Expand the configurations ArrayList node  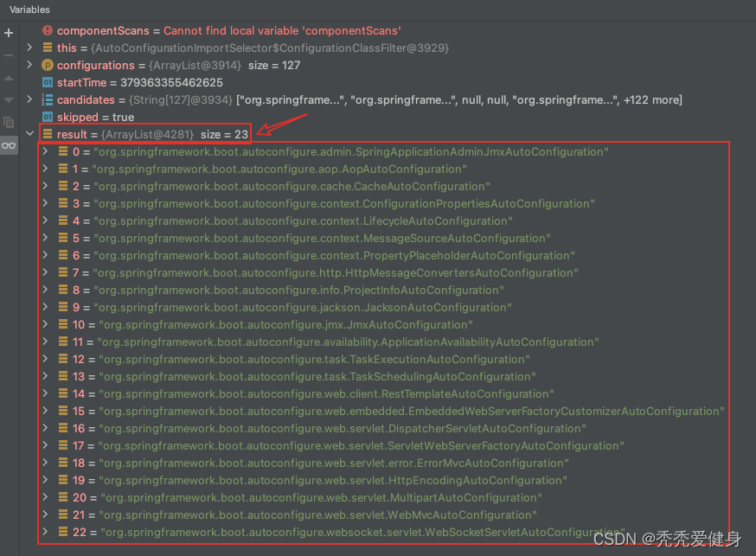click(30, 65)
